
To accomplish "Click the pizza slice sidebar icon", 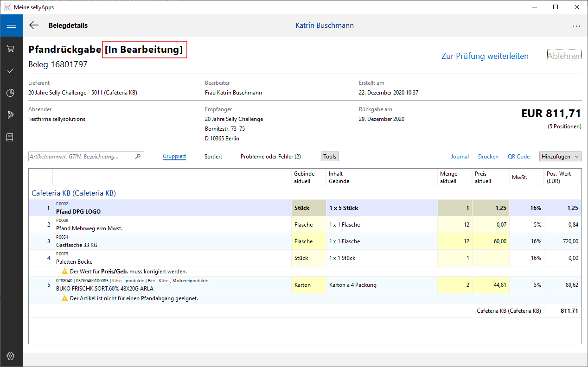I will [x=11, y=115].
